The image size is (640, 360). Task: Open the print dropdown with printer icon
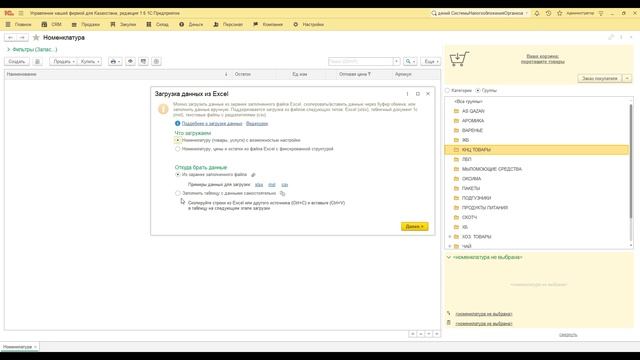pyautogui.click(x=115, y=62)
